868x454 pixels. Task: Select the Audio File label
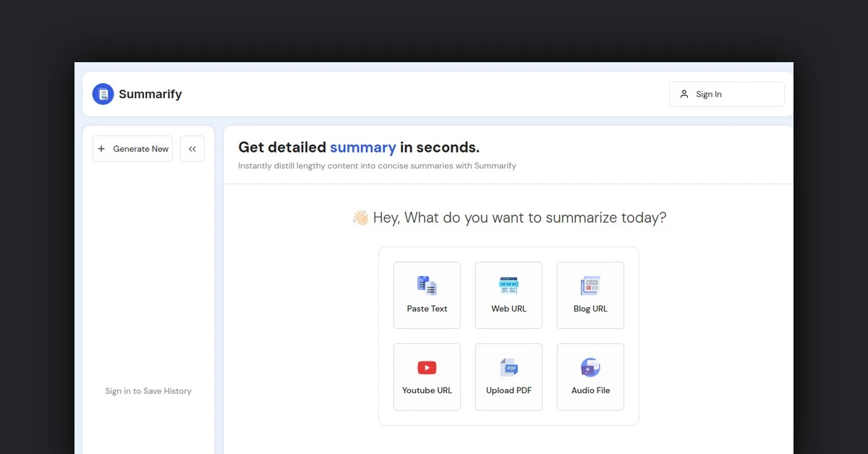coord(590,390)
